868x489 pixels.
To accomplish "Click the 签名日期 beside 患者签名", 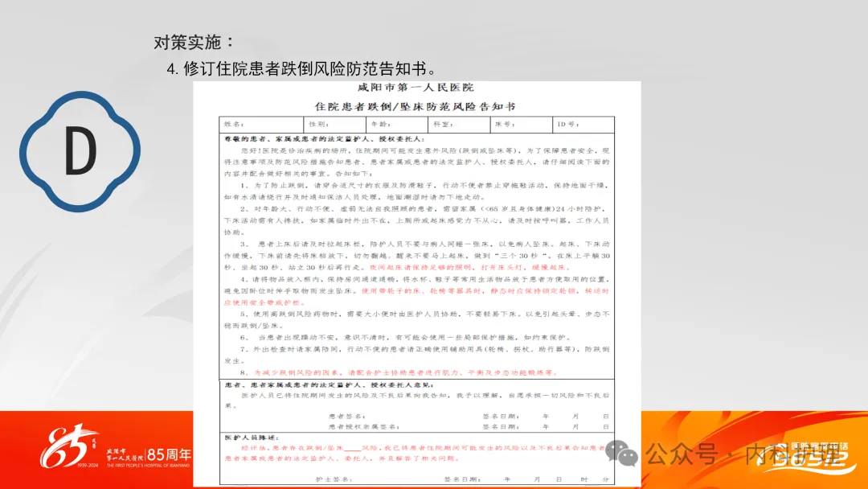I will coord(501,416).
